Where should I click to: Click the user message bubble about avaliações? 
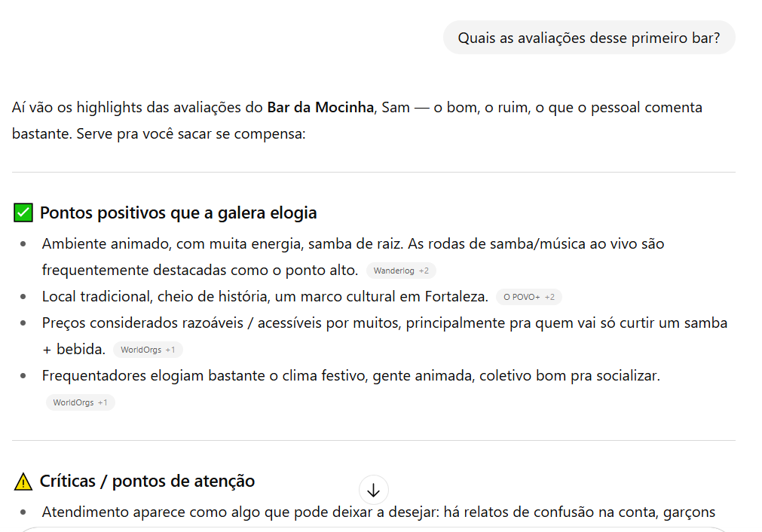coord(589,38)
